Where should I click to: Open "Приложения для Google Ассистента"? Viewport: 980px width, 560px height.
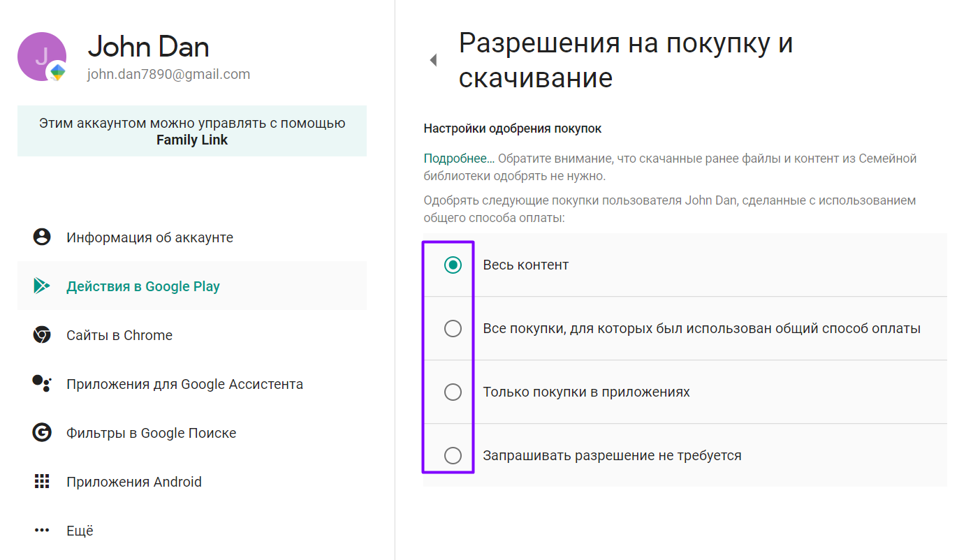pos(192,383)
